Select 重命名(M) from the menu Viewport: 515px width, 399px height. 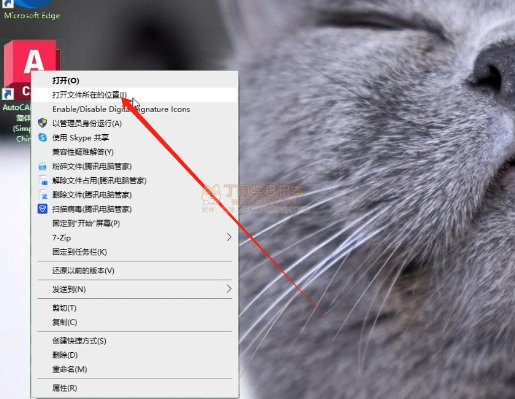point(134,369)
